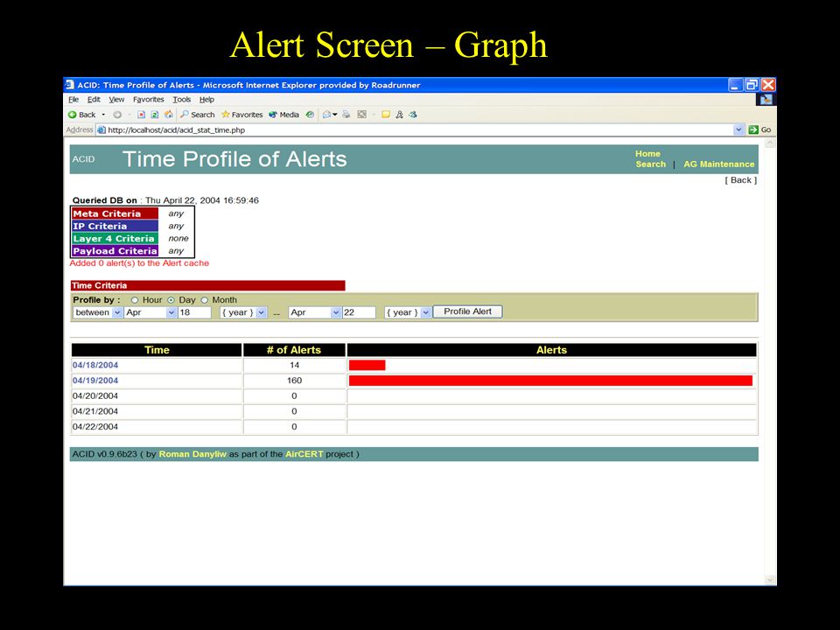Viewport: 840px width, 630px height.
Task: Click the page icon in the address bar
Action: coord(101,129)
